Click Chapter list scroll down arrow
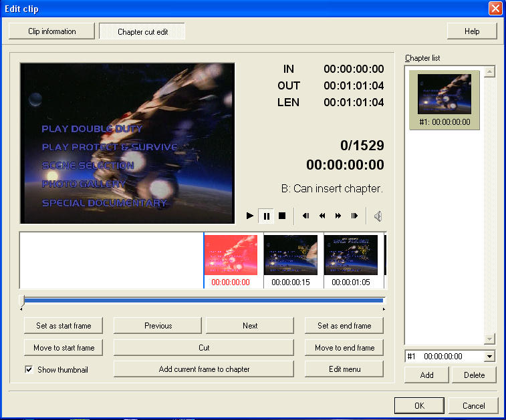506x420 pixels. pos(489,339)
